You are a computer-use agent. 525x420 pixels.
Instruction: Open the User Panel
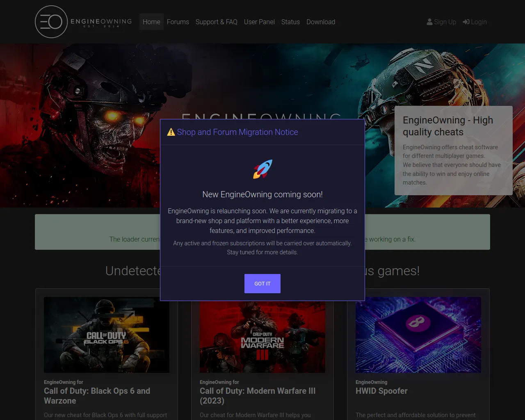[x=259, y=22]
